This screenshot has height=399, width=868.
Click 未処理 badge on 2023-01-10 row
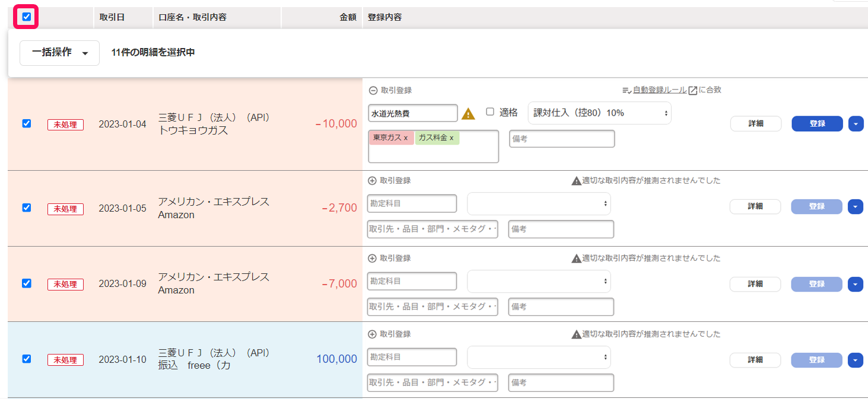[x=66, y=360]
